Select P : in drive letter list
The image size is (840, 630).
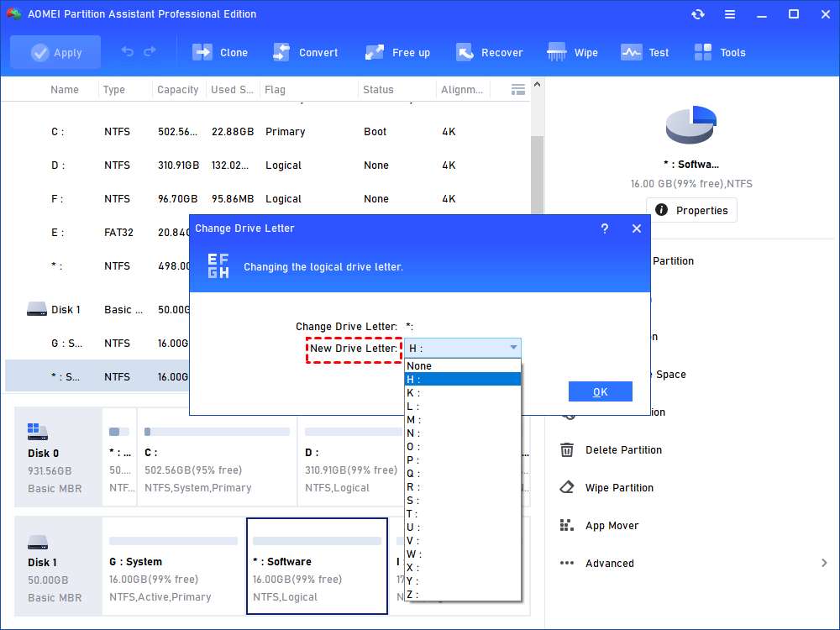463,459
